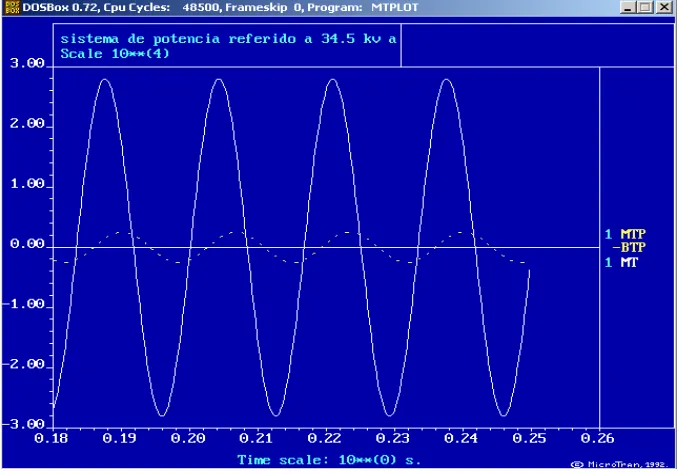Click the 0.19 time axis label
682x474 pixels.
(119, 438)
